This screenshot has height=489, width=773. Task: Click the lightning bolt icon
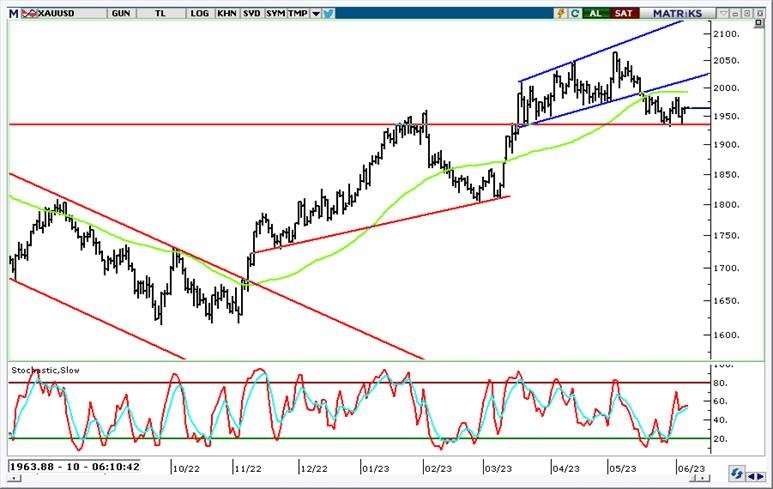(x=561, y=14)
